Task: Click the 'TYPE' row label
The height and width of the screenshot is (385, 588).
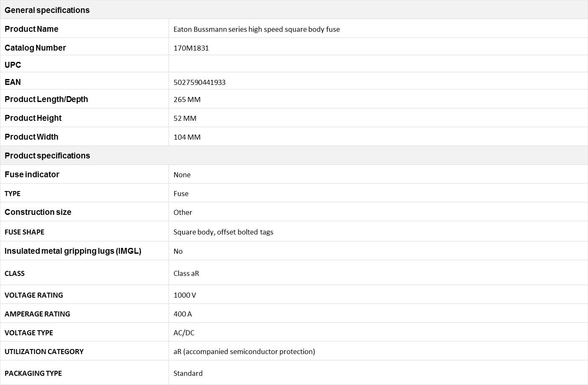Action: (13, 194)
